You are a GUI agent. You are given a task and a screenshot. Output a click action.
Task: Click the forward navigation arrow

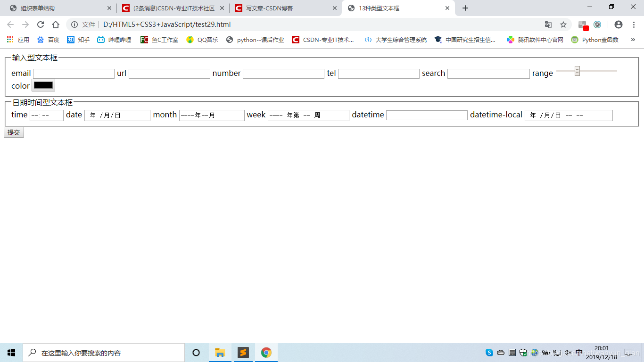25,25
